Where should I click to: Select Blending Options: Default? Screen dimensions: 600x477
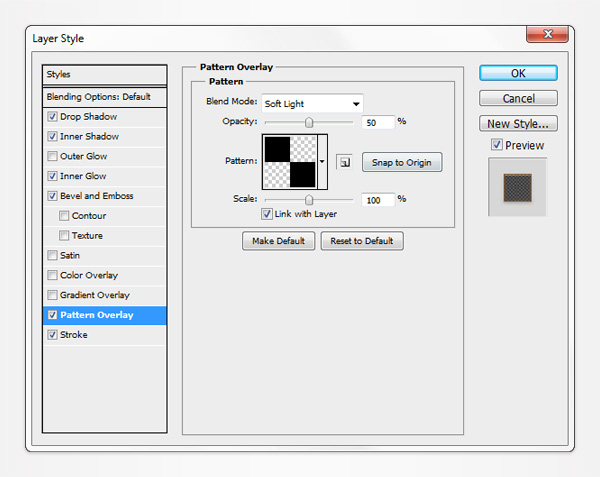98,97
